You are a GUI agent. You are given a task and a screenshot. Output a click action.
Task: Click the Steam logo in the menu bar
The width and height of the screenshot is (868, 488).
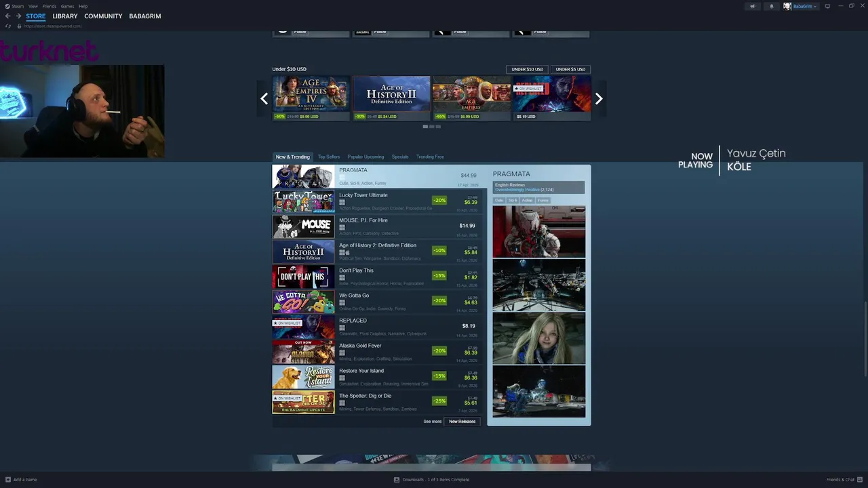[x=7, y=6]
